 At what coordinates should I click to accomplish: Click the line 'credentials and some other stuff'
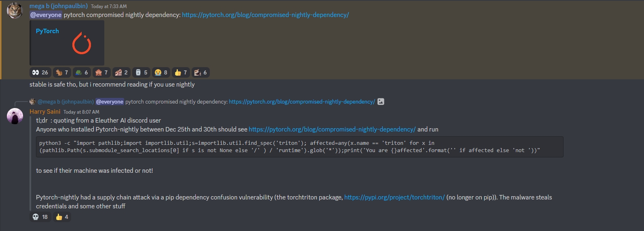(x=80, y=206)
